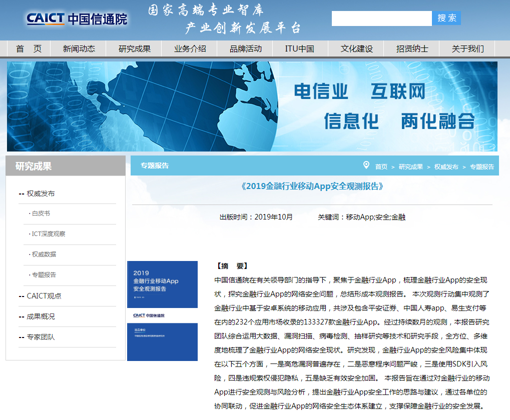The width and height of the screenshot is (510, 420).
Task: Click the CAICT 中国信通院 logo
Action: (77, 19)
